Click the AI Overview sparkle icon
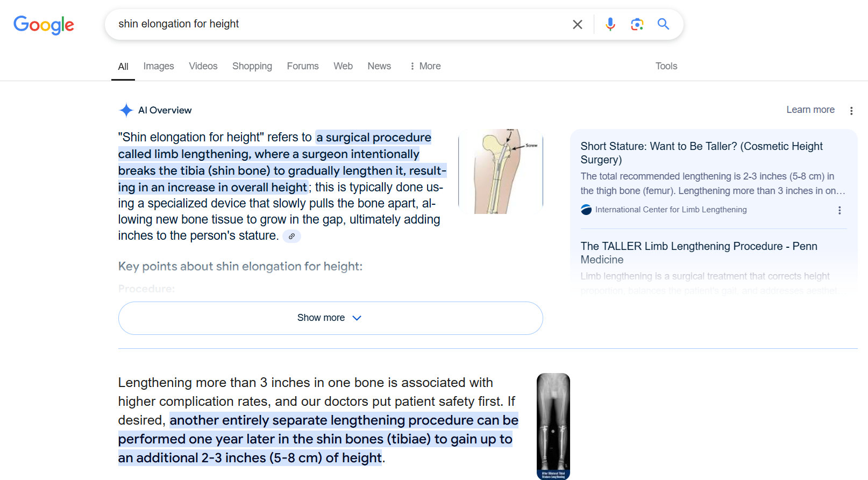The height and width of the screenshot is (480, 868). (x=126, y=110)
